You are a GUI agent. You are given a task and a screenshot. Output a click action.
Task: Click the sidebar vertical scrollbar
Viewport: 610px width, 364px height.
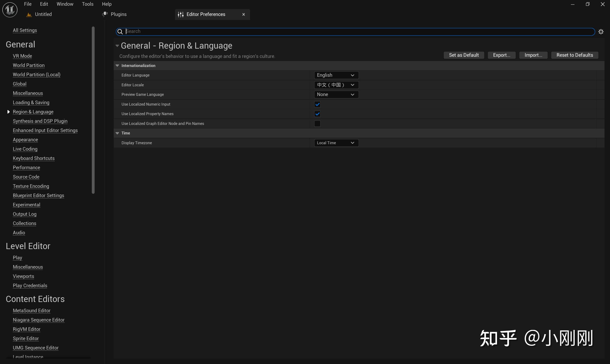coord(93,110)
